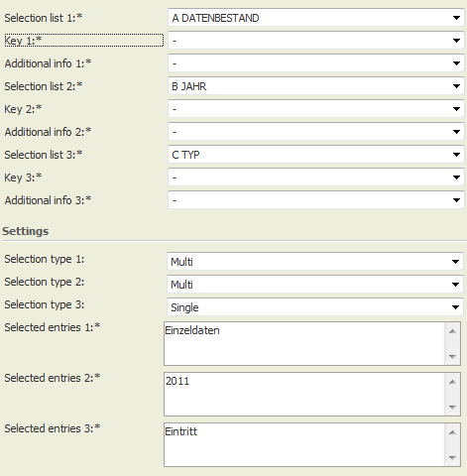This screenshot has height=476, width=467.
Task: Open the Selection type 2 dropdown
Action: [315, 285]
